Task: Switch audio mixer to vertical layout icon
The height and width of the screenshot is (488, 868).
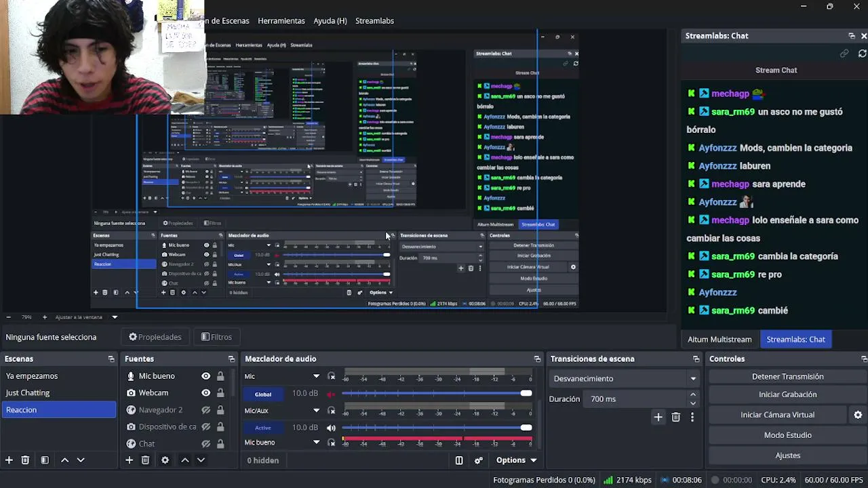Action: pos(459,460)
